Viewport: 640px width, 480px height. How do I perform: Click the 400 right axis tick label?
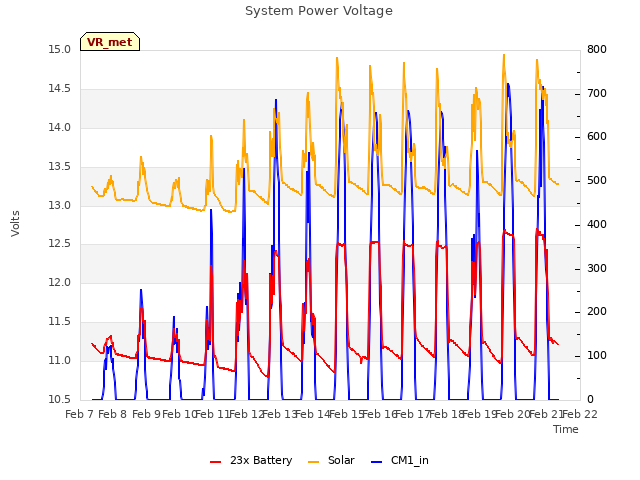[x=597, y=224]
